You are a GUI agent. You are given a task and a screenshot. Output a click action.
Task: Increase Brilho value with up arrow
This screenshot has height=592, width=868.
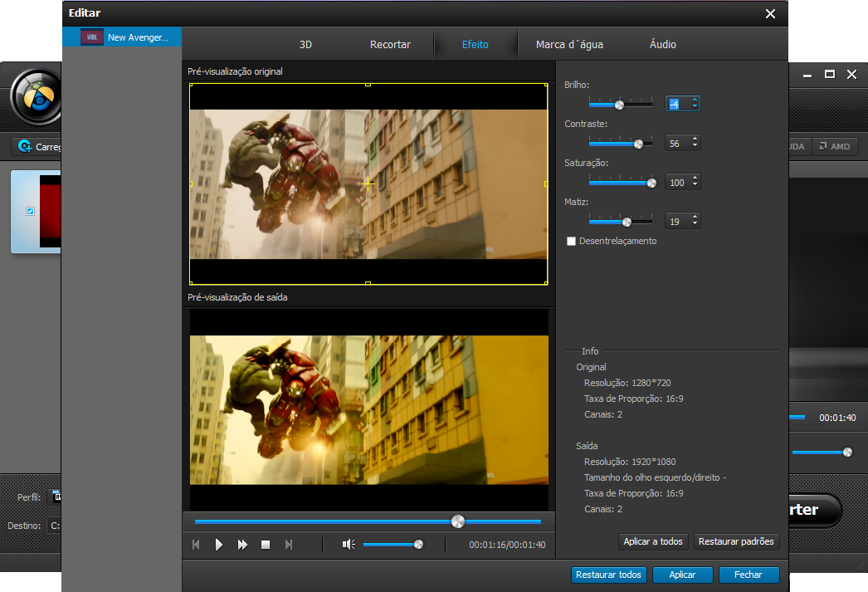tap(695, 100)
